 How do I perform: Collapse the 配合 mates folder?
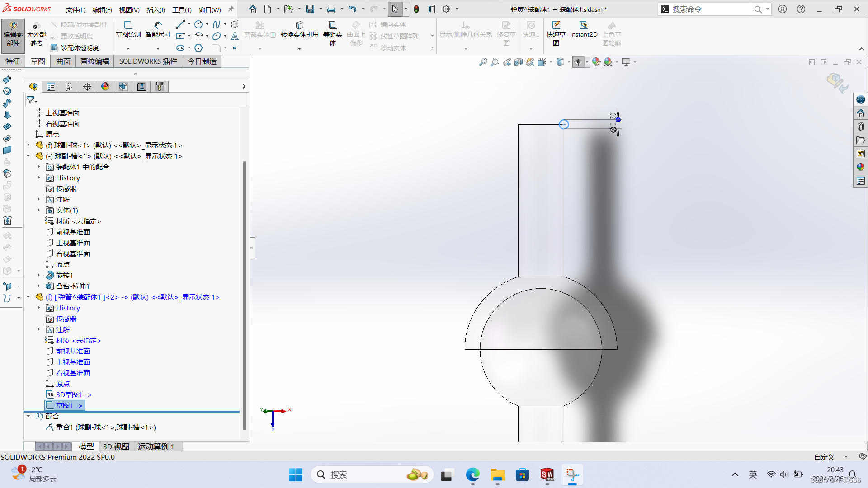(28, 416)
